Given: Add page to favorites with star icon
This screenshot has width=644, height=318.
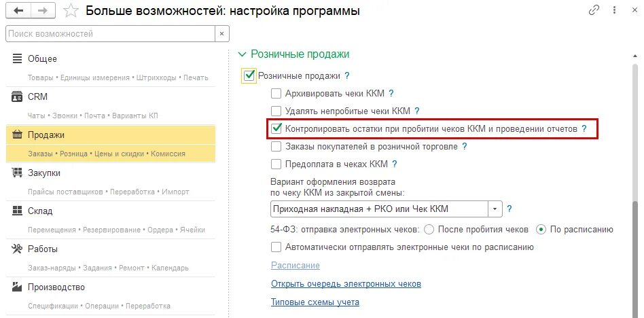Looking at the screenshot, I should 71,11.
